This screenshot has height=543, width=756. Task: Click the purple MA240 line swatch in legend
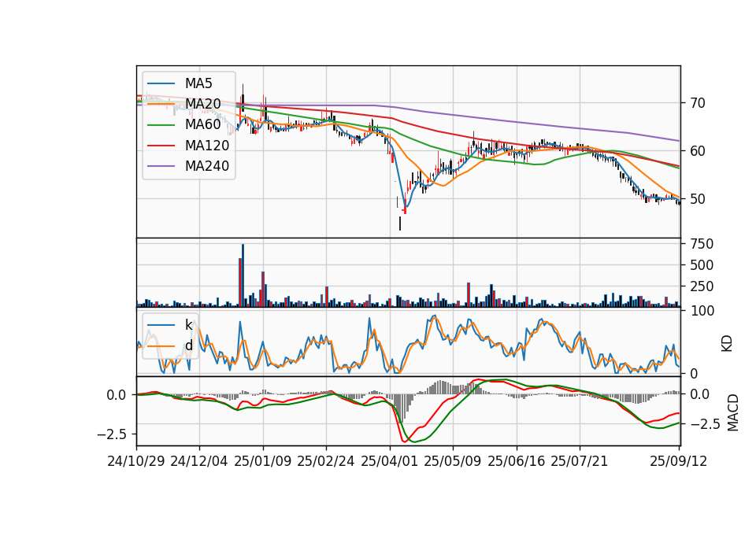pos(161,167)
